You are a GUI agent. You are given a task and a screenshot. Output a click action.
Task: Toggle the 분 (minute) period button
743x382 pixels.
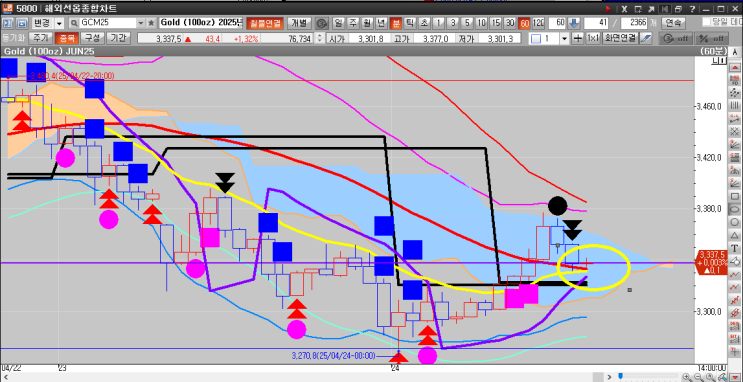click(x=396, y=23)
